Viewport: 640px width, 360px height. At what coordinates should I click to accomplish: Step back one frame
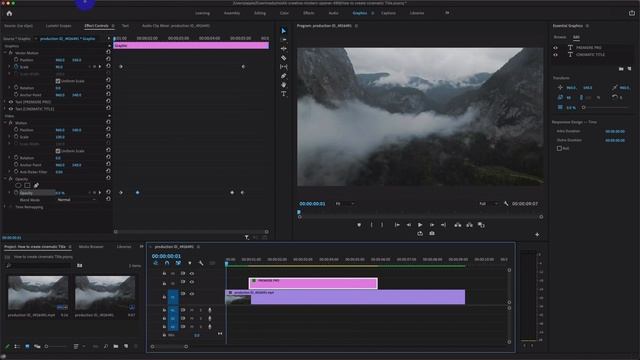(409, 225)
